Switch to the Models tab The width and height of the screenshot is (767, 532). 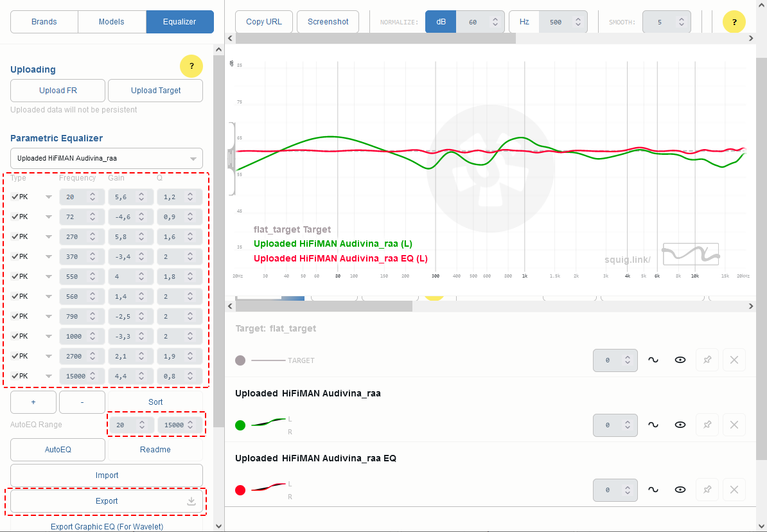(x=112, y=22)
